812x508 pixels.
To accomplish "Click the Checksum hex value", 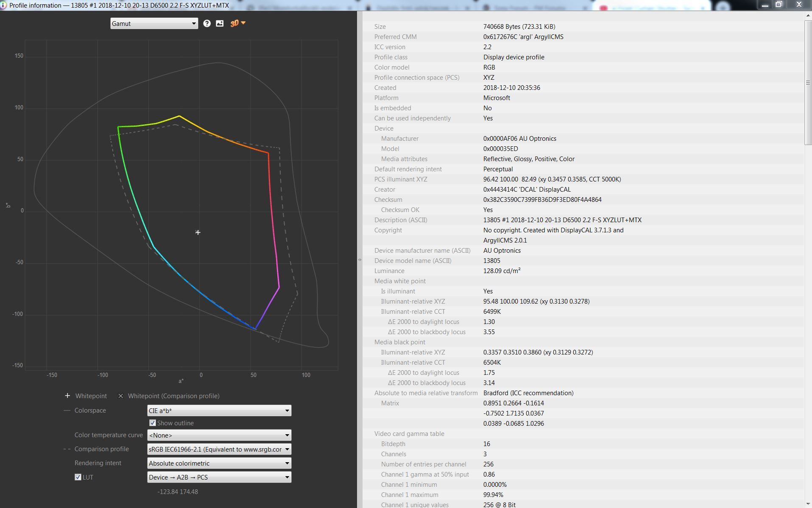I will [542, 200].
